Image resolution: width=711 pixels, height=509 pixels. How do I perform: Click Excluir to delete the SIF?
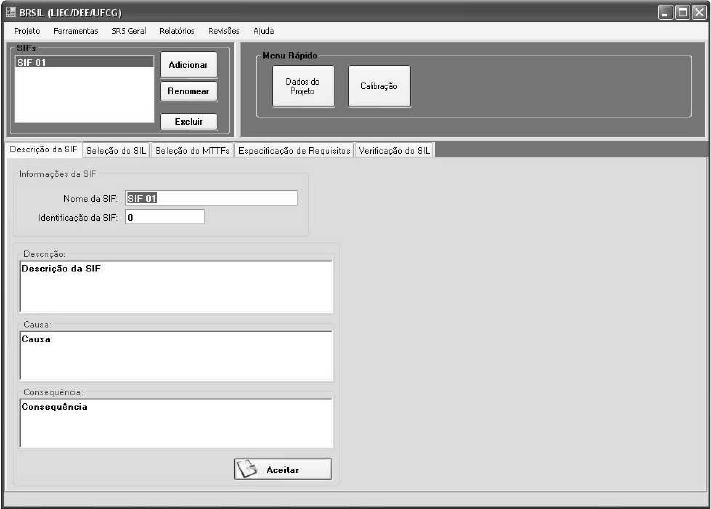point(188,122)
